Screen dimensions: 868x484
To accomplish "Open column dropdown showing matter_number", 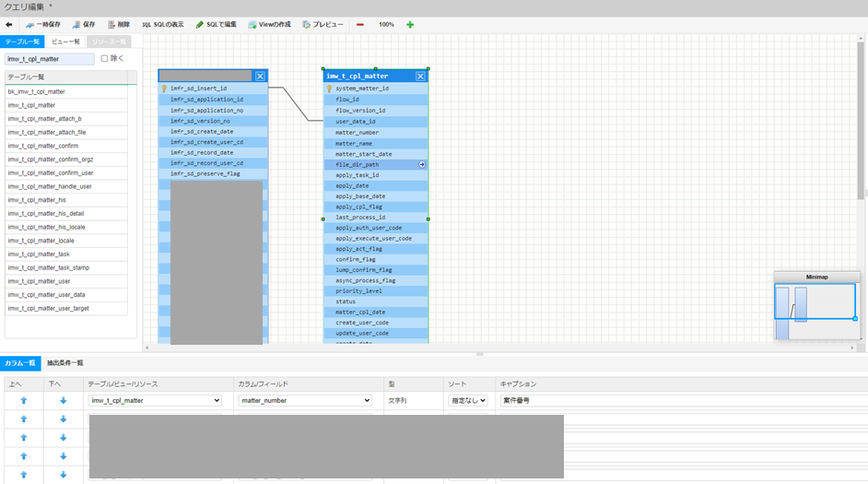I will [305, 400].
